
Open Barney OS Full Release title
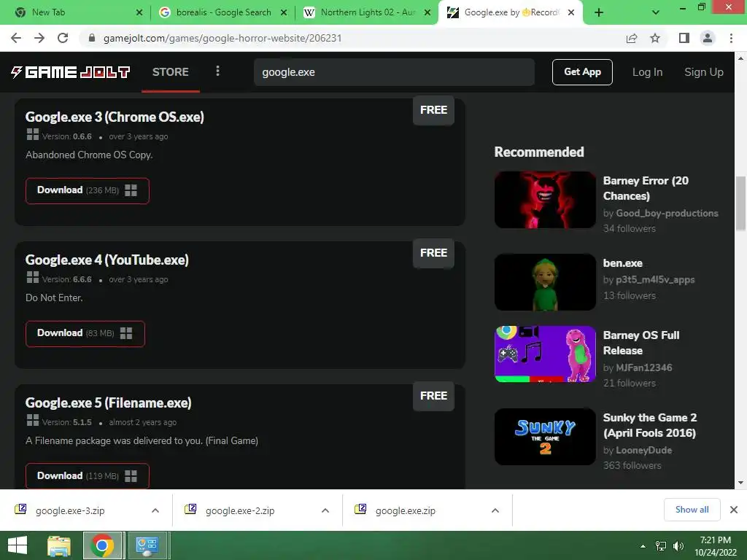[641, 343]
